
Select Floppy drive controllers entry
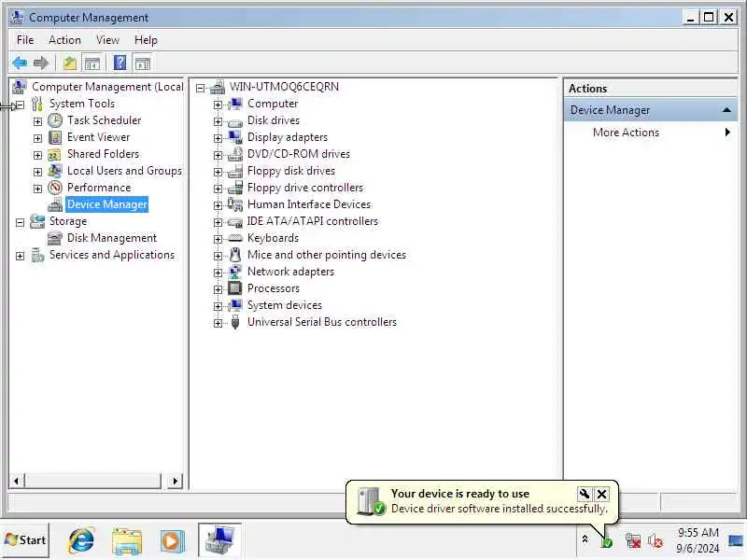(305, 188)
